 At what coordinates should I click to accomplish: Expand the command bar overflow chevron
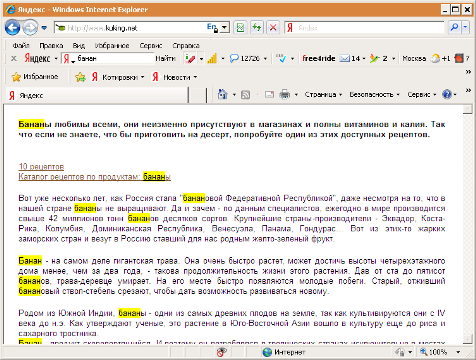click(468, 91)
